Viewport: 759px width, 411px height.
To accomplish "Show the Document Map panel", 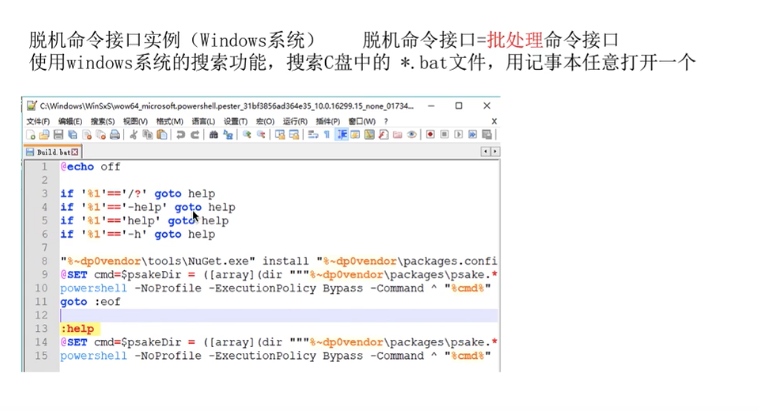I will tap(369, 135).
